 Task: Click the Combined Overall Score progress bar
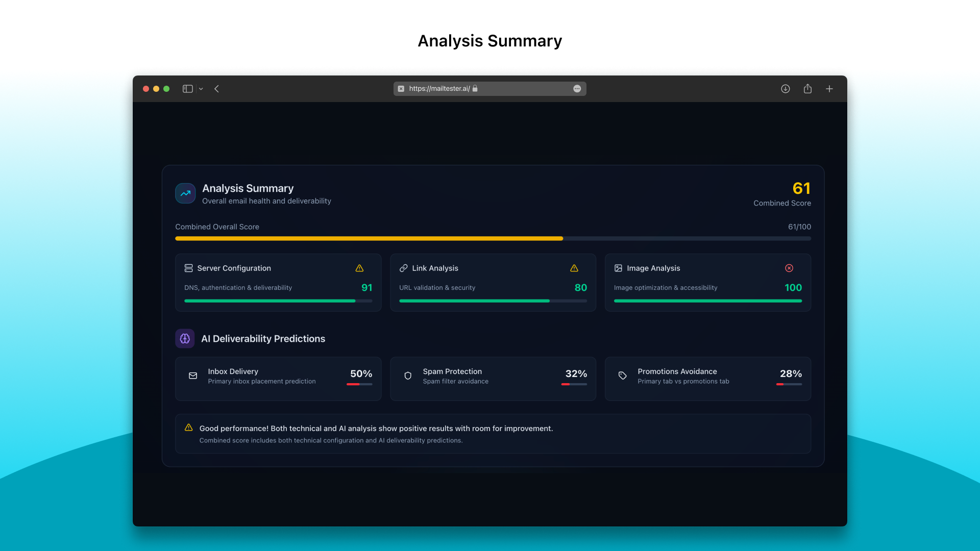(x=493, y=238)
